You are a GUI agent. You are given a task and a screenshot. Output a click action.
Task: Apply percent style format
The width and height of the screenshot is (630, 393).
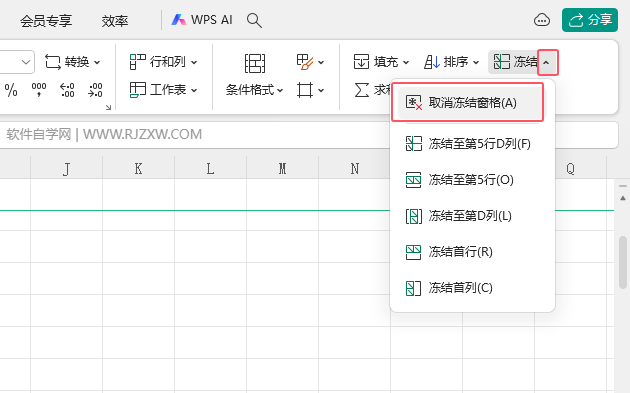click(x=11, y=90)
